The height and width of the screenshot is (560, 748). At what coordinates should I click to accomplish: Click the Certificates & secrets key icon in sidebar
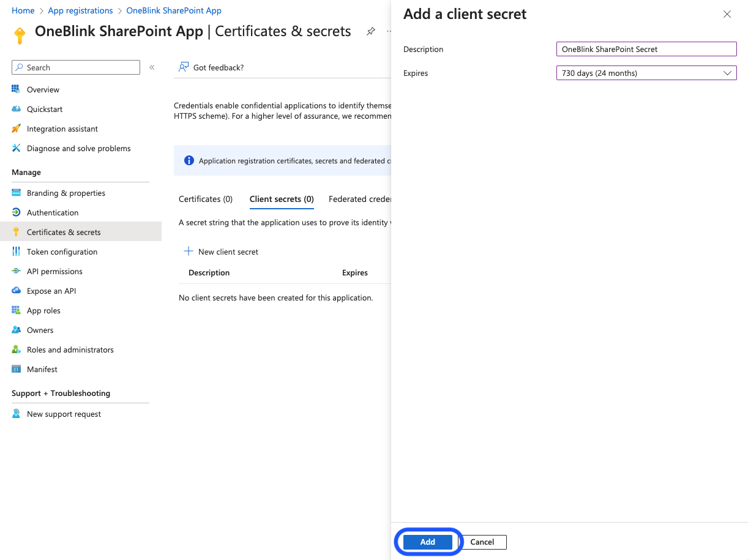click(x=16, y=232)
